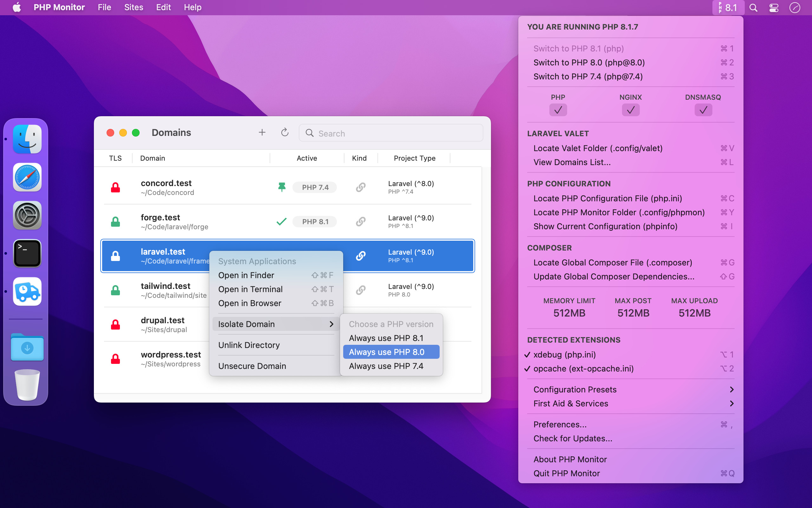Screen dimensions: 812x508
Task: Expand Configuration Presets submenu
Action: (x=631, y=389)
